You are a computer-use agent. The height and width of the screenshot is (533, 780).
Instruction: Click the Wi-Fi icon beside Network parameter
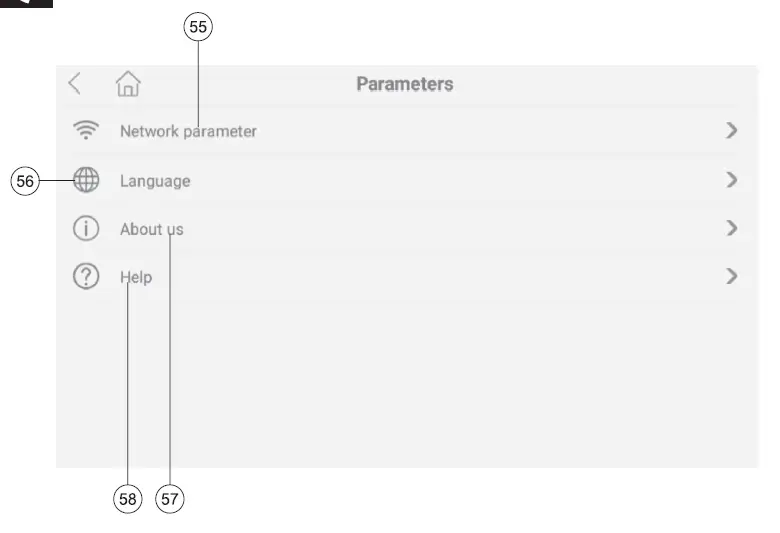(x=87, y=131)
